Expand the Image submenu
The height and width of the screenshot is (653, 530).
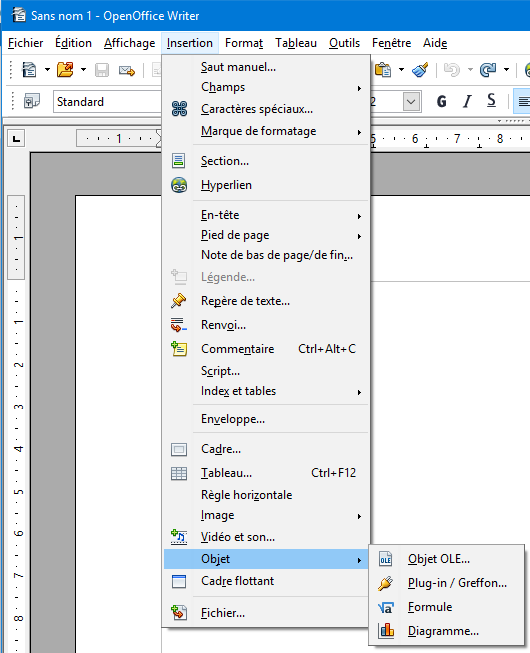pyautogui.click(x=359, y=516)
